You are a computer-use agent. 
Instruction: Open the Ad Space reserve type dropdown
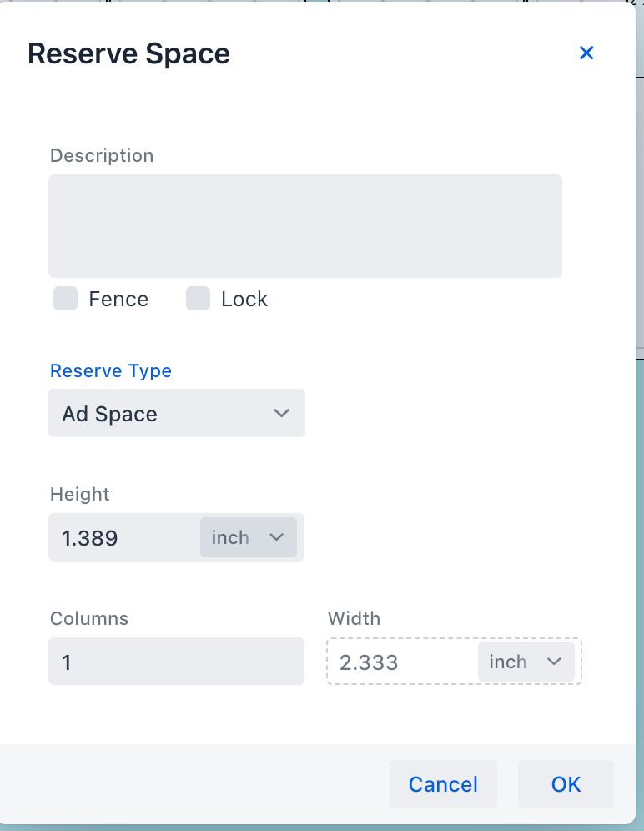tap(177, 413)
